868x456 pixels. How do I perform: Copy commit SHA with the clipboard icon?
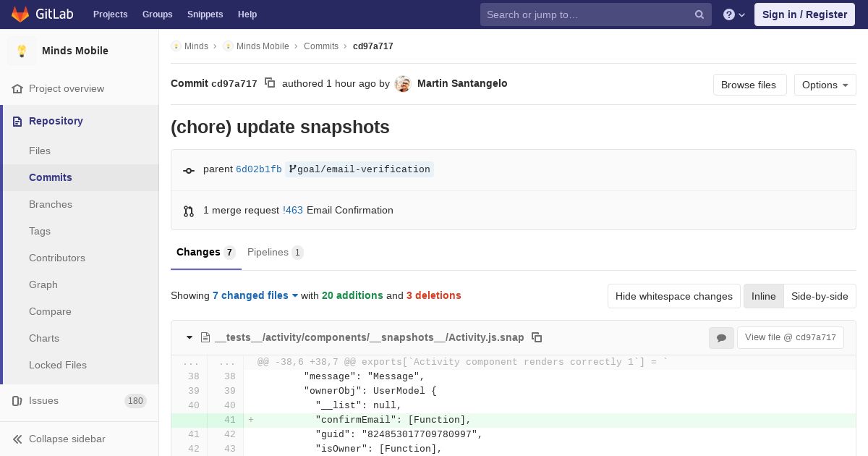270,83
